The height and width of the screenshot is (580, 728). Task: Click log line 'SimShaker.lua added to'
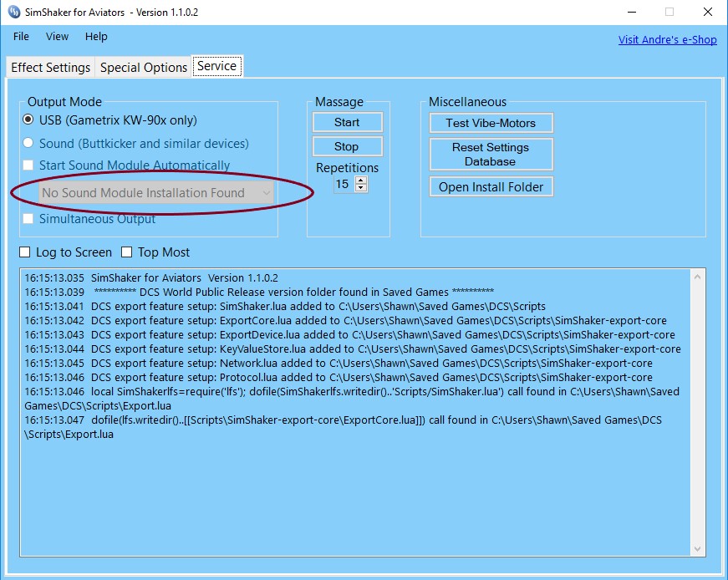pyautogui.click(x=285, y=307)
